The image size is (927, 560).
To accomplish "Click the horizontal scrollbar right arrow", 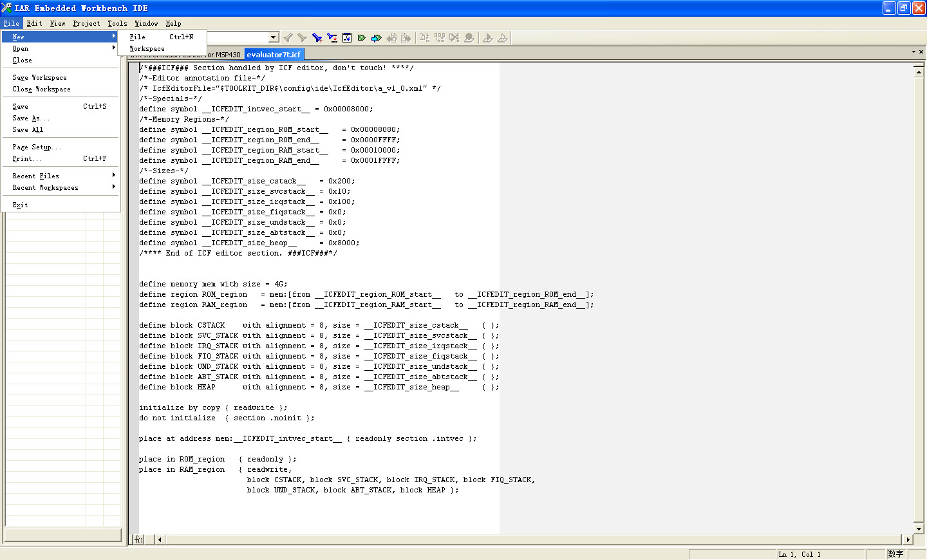I will click(x=908, y=539).
